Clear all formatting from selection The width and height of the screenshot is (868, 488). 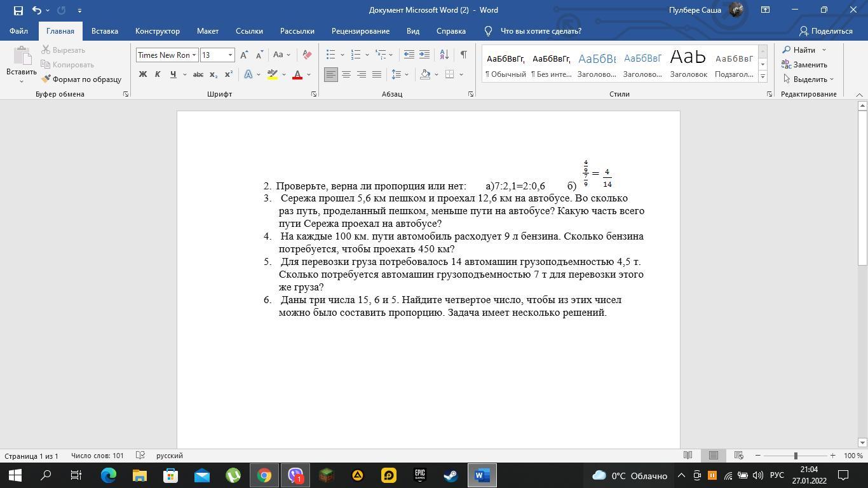tap(307, 55)
